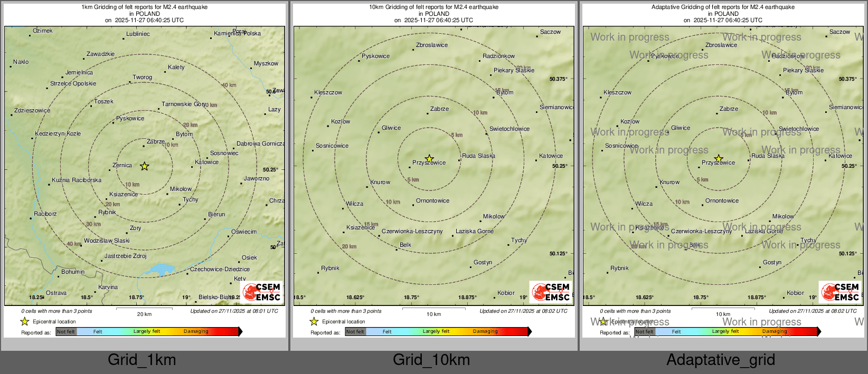Click the Tarnowskie Gory label on the 1km map

click(184, 104)
